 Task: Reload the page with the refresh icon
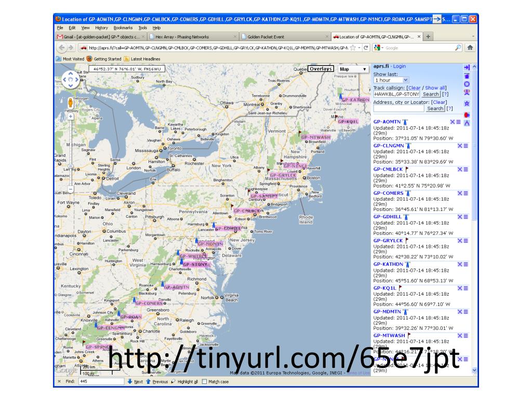tap(366, 48)
